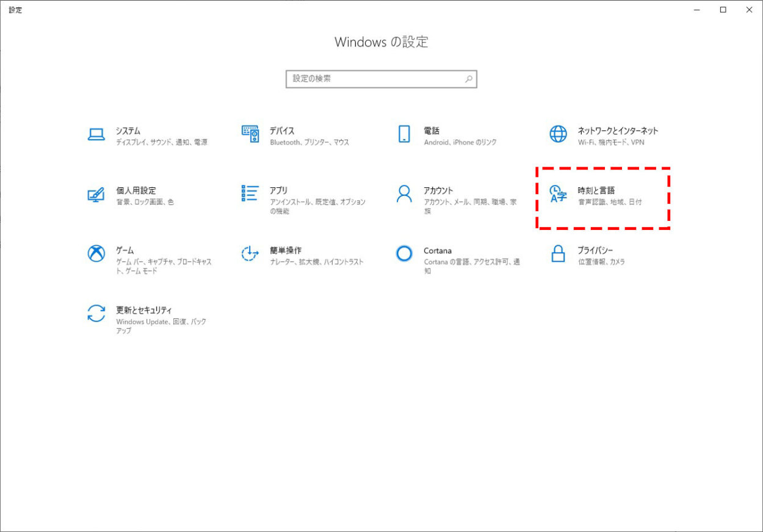Click the 電話 phone icon

pos(404,135)
